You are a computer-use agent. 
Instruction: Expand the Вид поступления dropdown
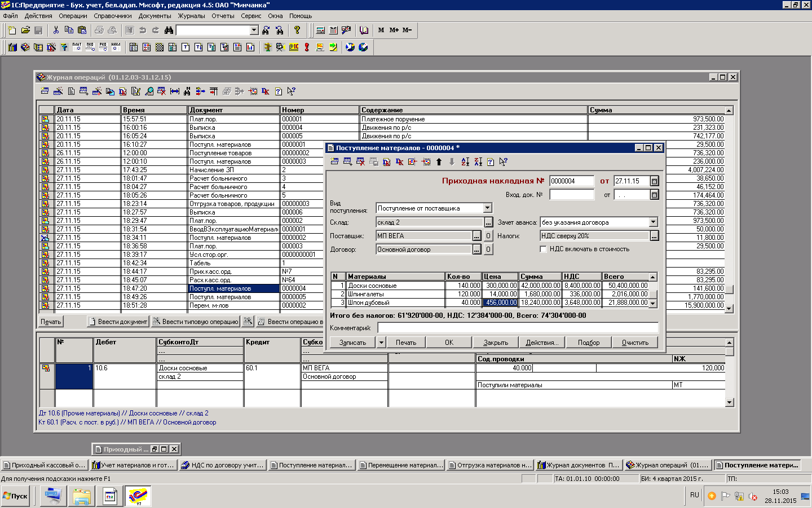coord(488,208)
